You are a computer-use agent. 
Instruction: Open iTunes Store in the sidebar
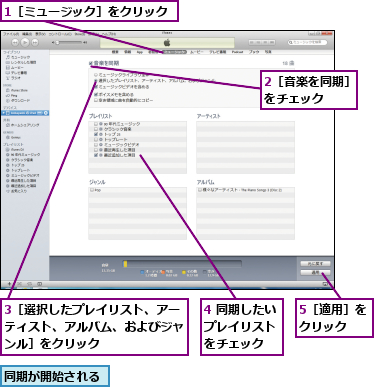[17, 90]
